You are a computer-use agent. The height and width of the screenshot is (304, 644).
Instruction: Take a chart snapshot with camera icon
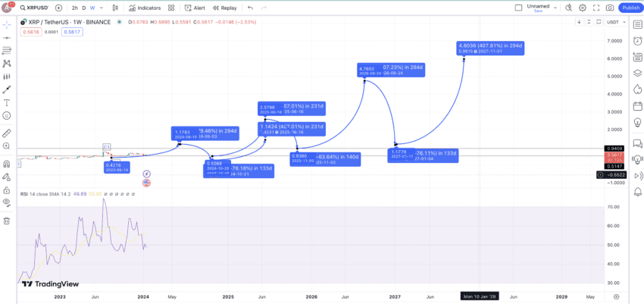pyautogui.click(x=611, y=8)
